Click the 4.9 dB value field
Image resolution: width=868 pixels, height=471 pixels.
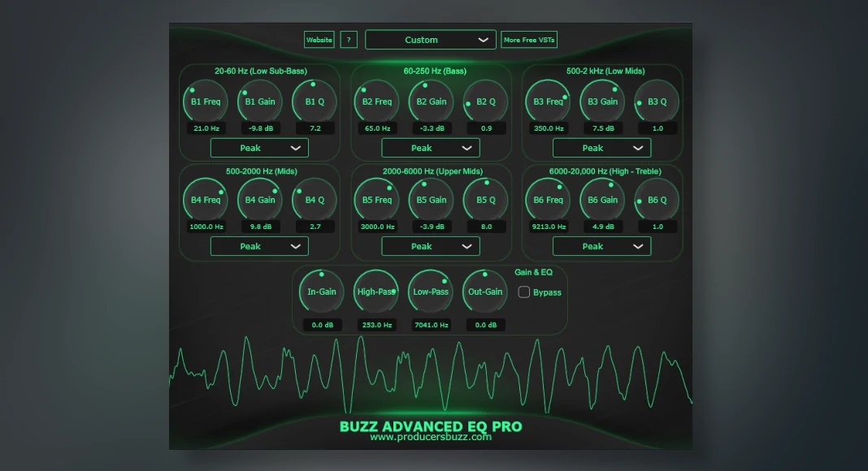[603, 227]
